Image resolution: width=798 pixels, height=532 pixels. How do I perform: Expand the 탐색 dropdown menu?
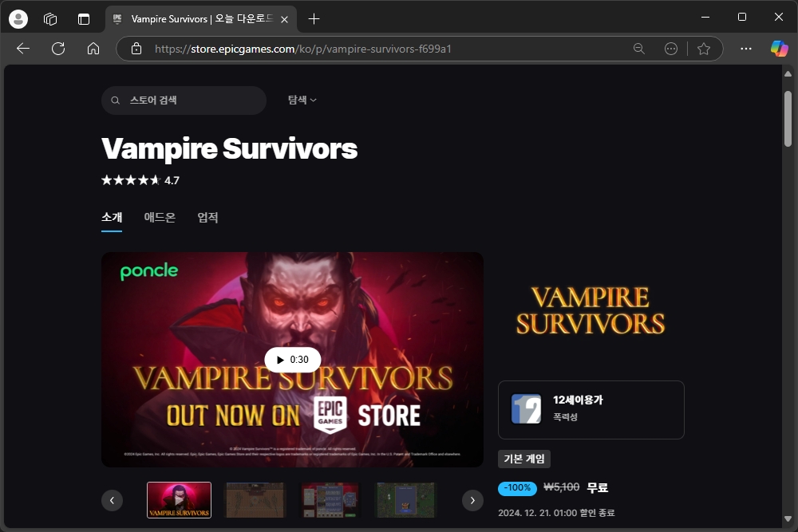pyautogui.click(x=302, y=100)
